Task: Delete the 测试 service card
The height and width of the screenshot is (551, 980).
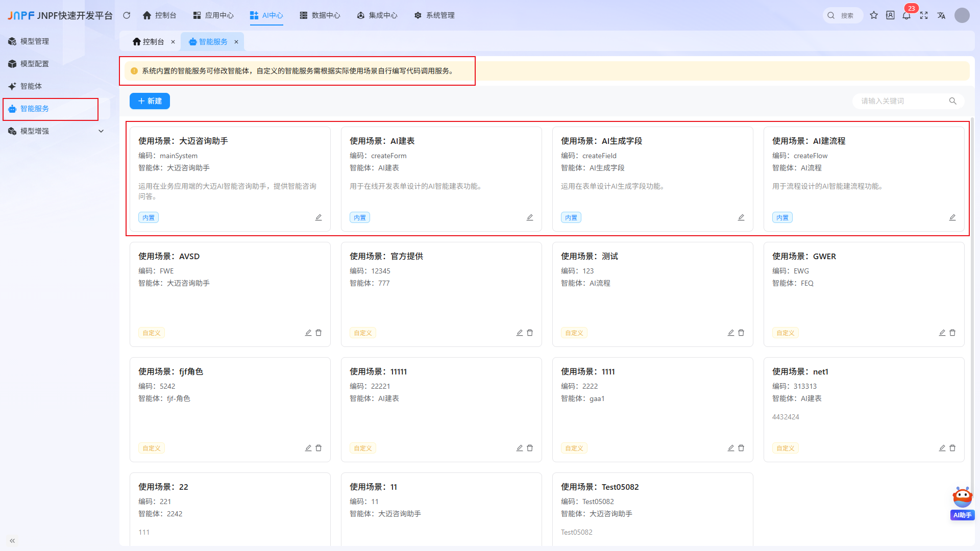Action: [741, 333]
